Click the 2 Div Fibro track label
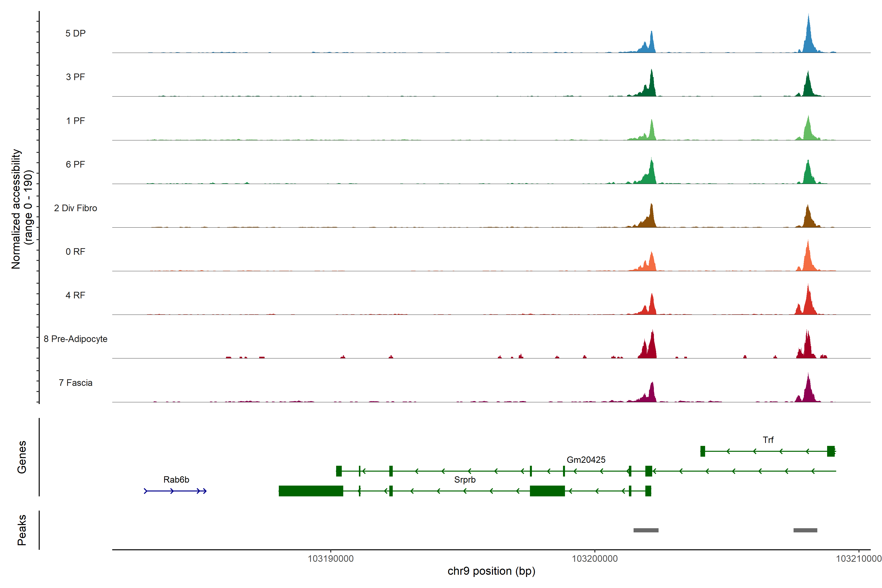882x588 pixels. point(75,208)
